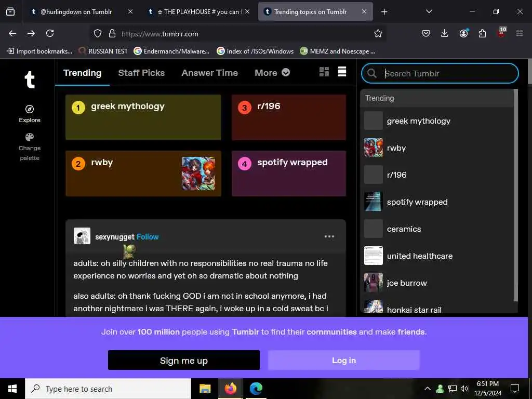The height and width of the screenshot is (399, 532).
Task: Open MEMZ and Noescape bookmark
Action: click(x=338, y=51)
